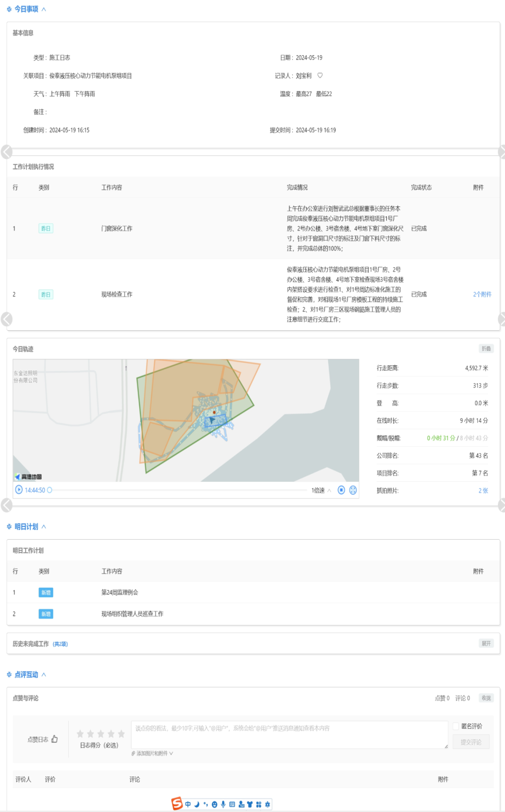Click the Sogou input method logo
This screenshot has width=505, height=812.
[177, 804]
